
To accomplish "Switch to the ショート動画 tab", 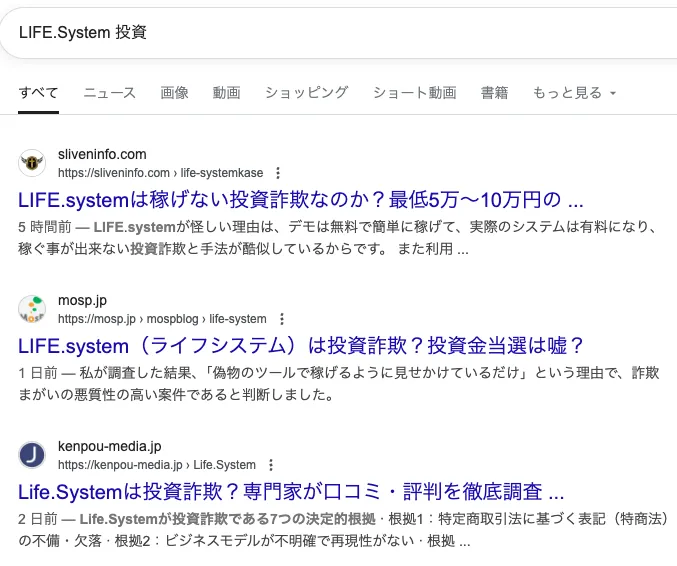I will click(x=414, y=93).
